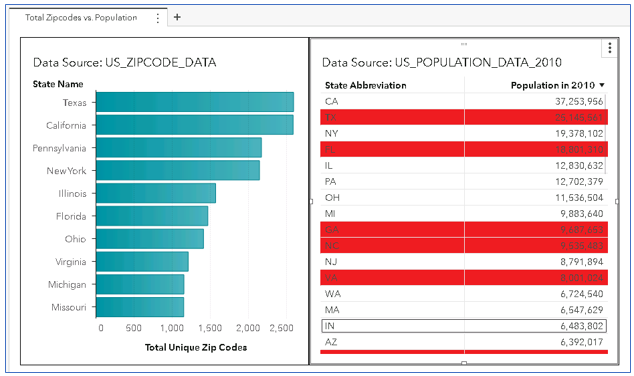Click the highlighted TX row
The width and height of the screenshot is (634, 376).
coord(464,117)
